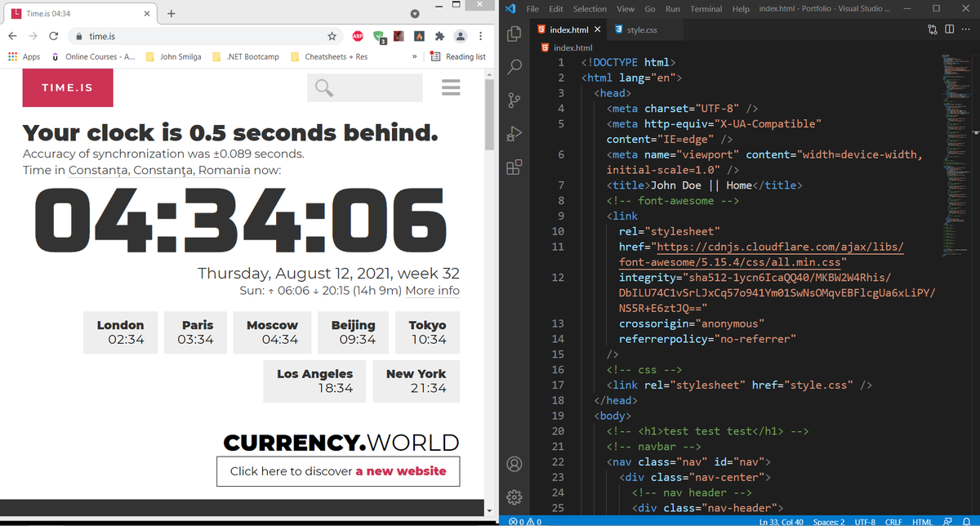Open the time.is hamburger menu
Image resolution: width=980 pixels, height=526 pixels.
(451, 87)
